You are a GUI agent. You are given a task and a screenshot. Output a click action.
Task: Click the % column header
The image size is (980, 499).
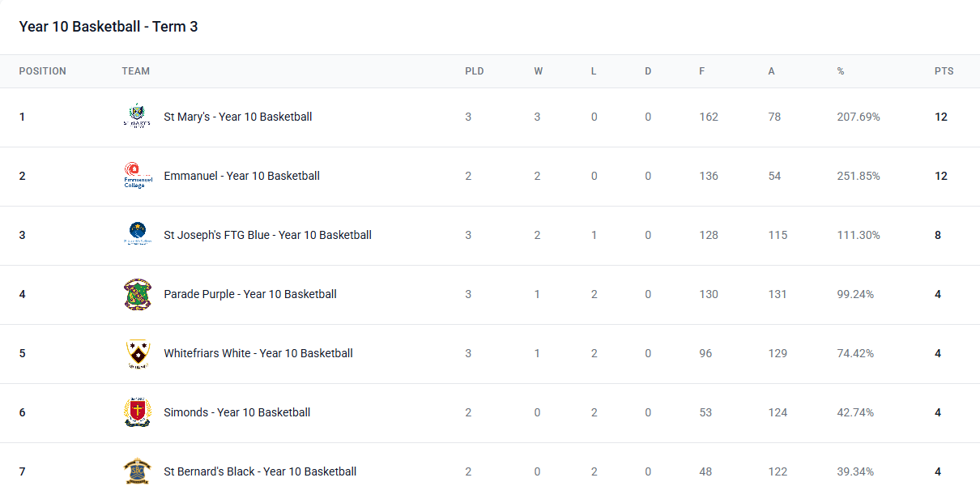841,71
